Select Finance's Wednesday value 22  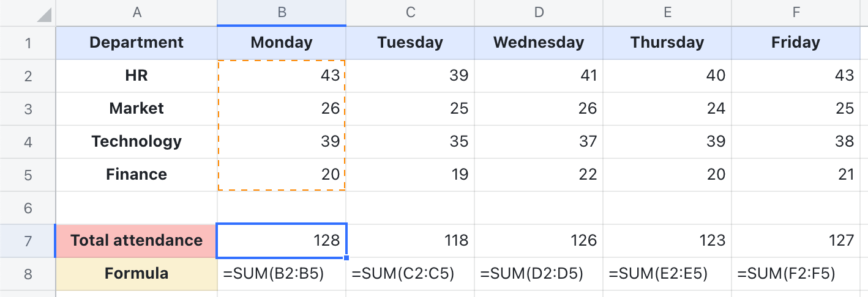click(539, 175)
